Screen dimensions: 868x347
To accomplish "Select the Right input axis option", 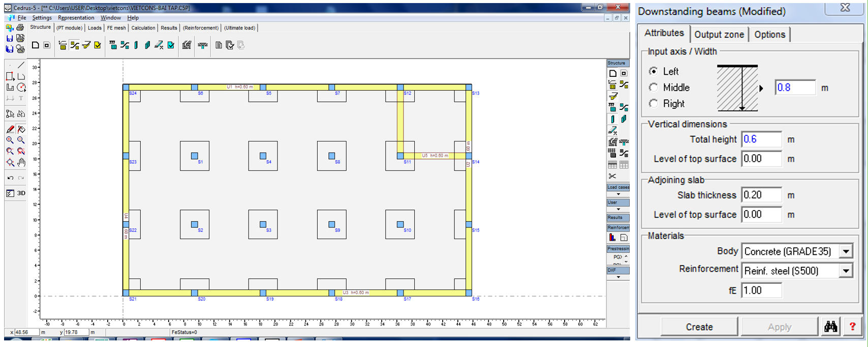I will (654, 104).
